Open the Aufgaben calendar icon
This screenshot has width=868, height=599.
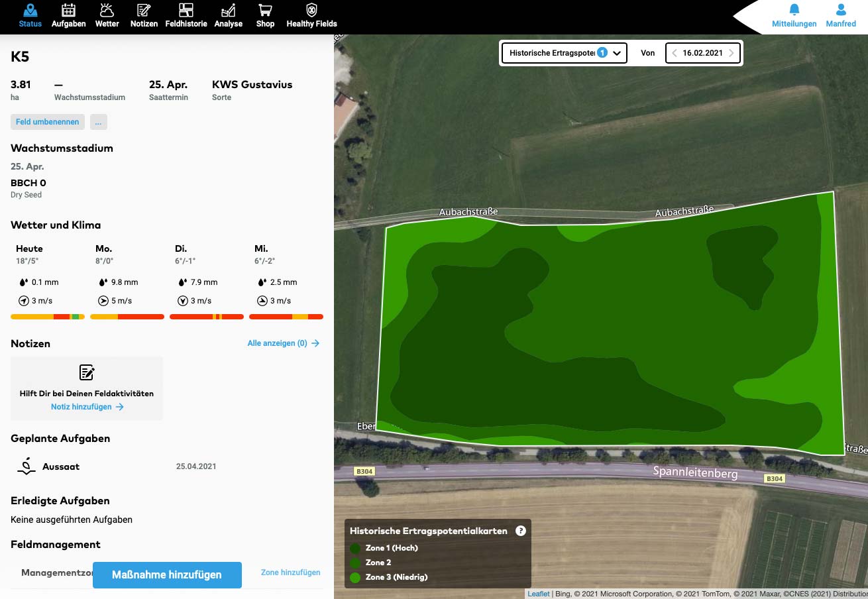click(x=68, y=11)
